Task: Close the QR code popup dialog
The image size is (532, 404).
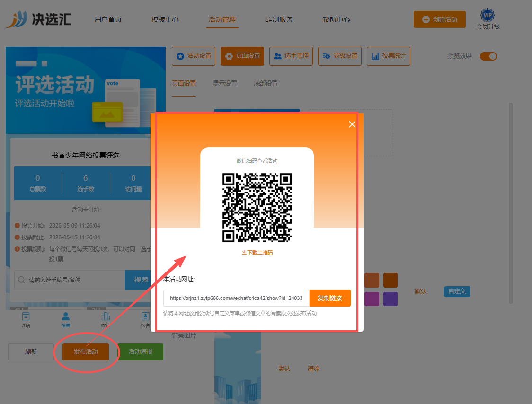Action: point(352,124)
